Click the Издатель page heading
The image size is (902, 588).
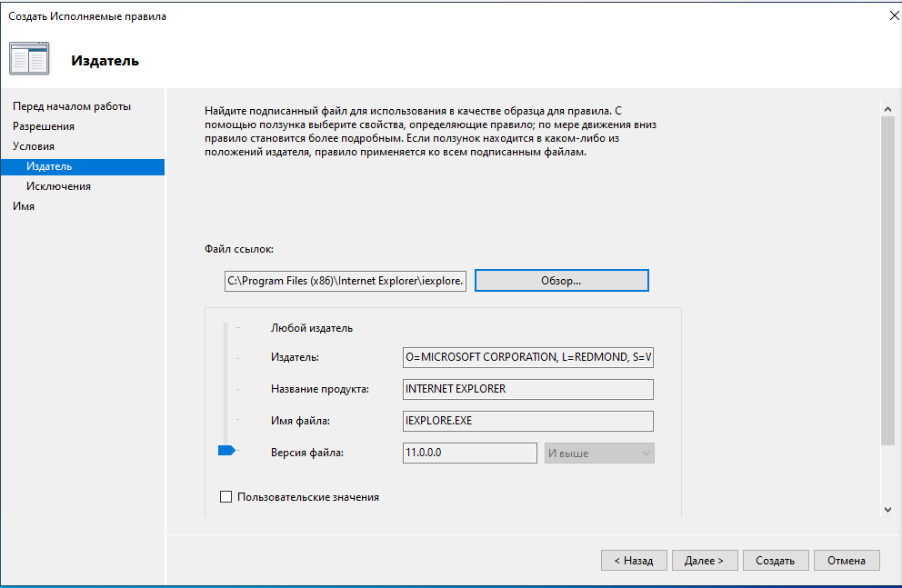pyautogui.click(x=105, y=61)
